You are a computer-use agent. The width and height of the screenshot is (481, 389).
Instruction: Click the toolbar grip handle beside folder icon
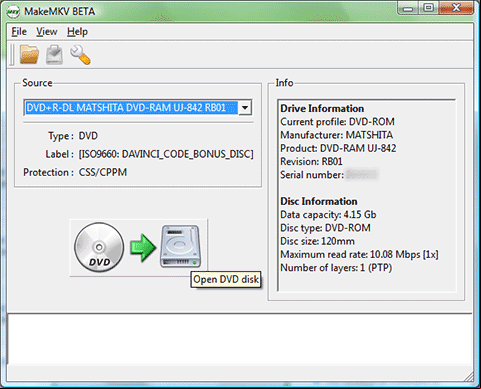12,55
